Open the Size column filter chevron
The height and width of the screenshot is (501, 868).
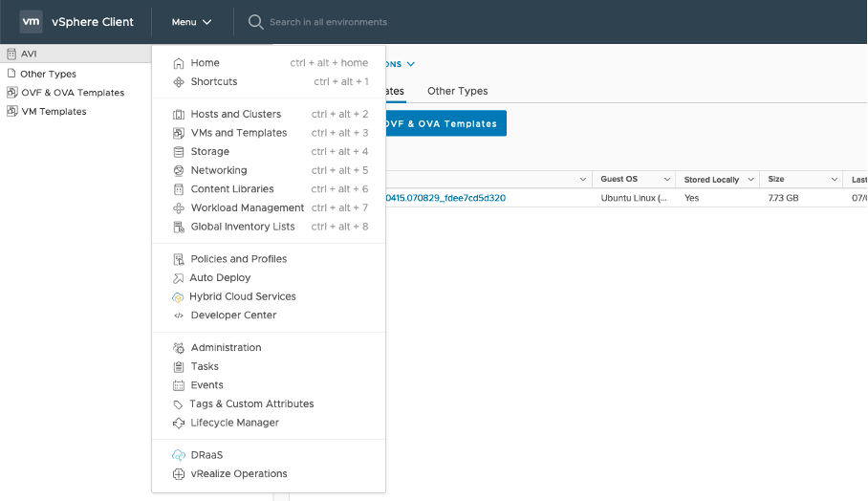835,180
